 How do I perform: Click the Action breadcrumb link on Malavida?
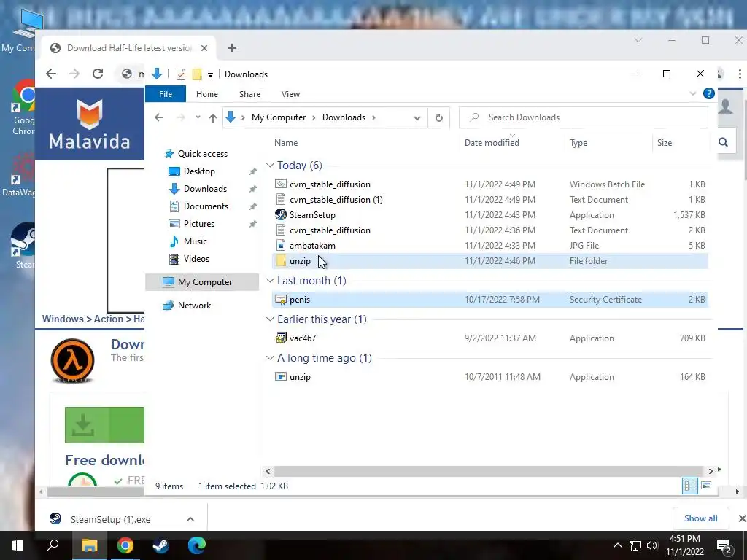point(108,319)
